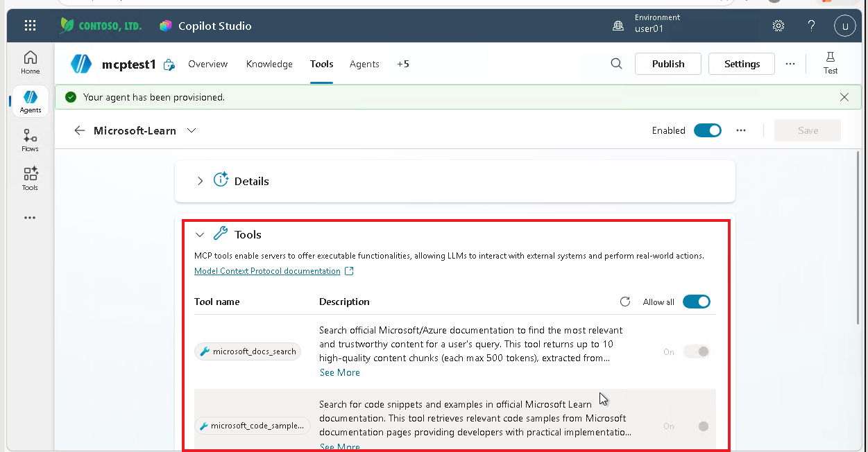Image resolution: width=868 pixels, height=452 pixels.
Task: Open Model Context Protocol documentation link
Action: click(x=267, y=271)
